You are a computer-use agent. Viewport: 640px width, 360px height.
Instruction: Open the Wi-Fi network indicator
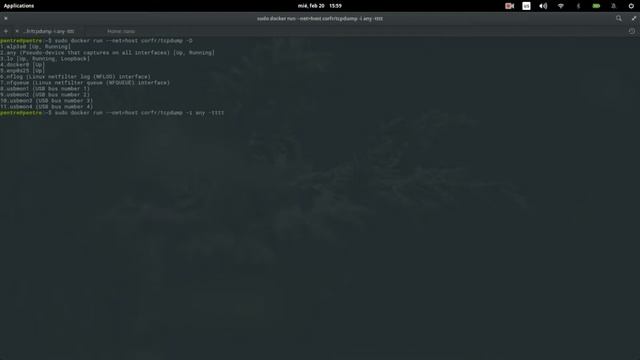[x=561, y=6]
